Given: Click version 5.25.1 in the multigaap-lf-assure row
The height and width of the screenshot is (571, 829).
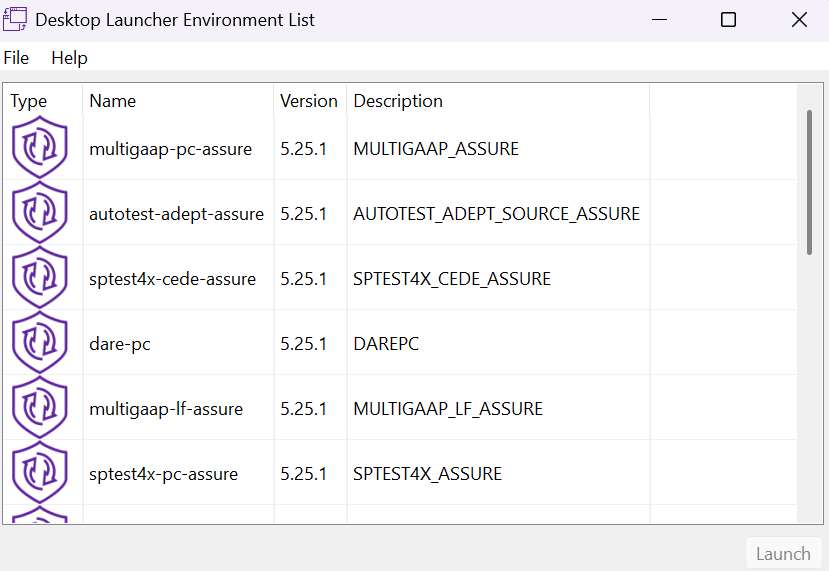Looking at the screenshot, I should pyautogui.click(x=303, y=409).
